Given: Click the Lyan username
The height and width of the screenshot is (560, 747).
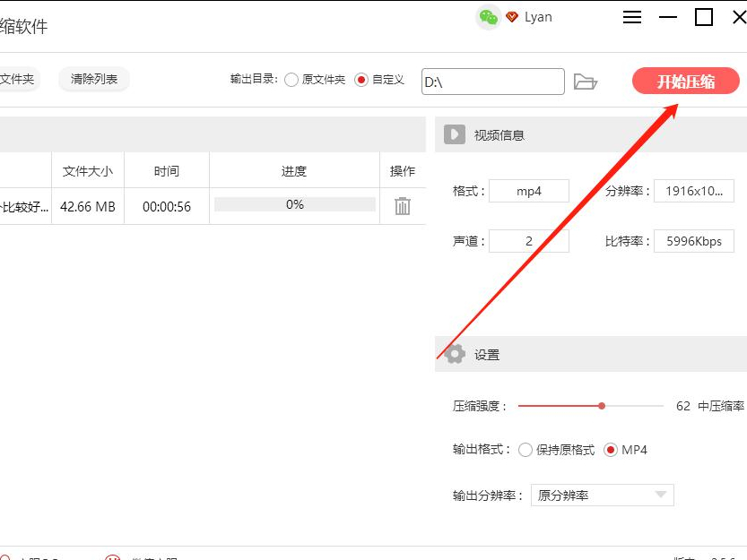Looking at the screenshot, I should [x=538, y=18].
